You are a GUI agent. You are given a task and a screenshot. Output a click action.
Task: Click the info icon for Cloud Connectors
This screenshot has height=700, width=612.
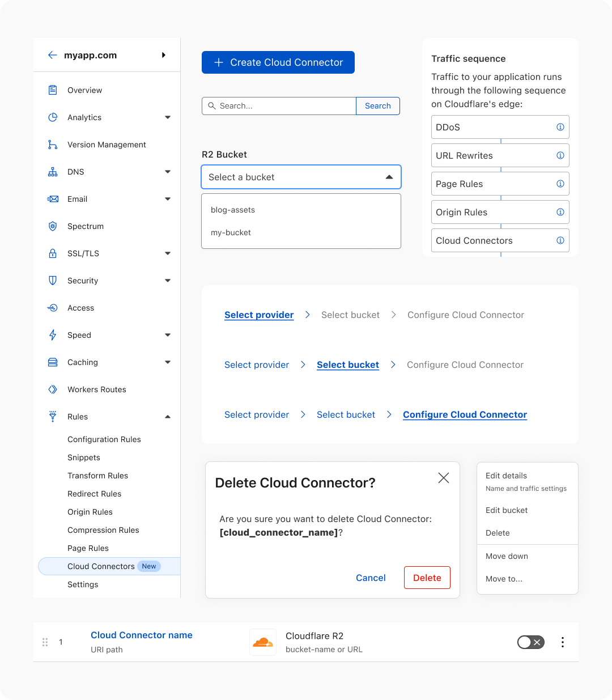(x=560, y=240)
